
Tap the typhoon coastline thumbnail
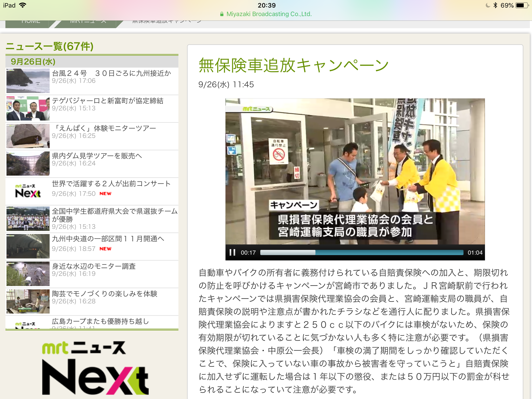click(x=28, y=81)
